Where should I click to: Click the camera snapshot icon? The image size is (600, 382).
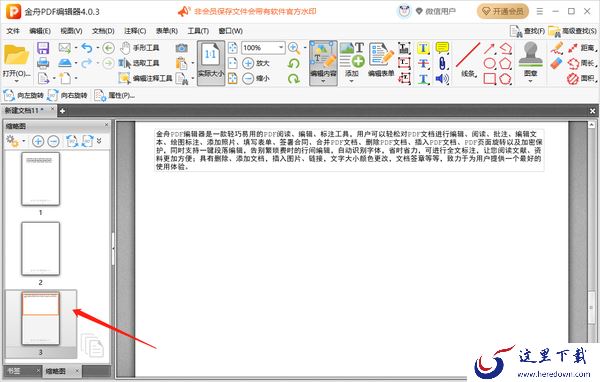coord(182,48)
